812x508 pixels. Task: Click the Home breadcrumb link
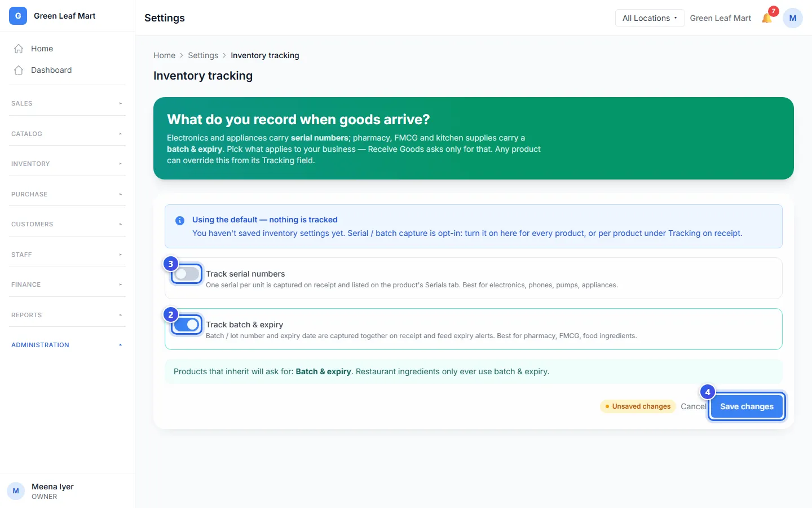point(164,55)
